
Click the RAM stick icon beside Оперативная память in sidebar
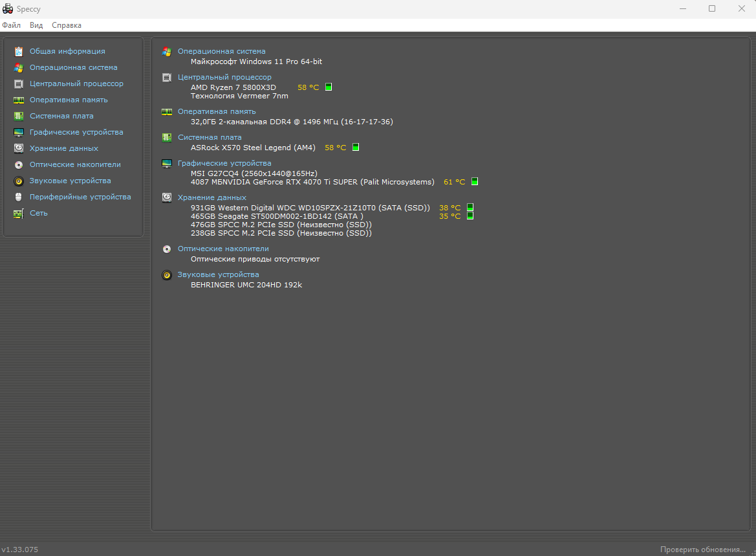point(19,100)
